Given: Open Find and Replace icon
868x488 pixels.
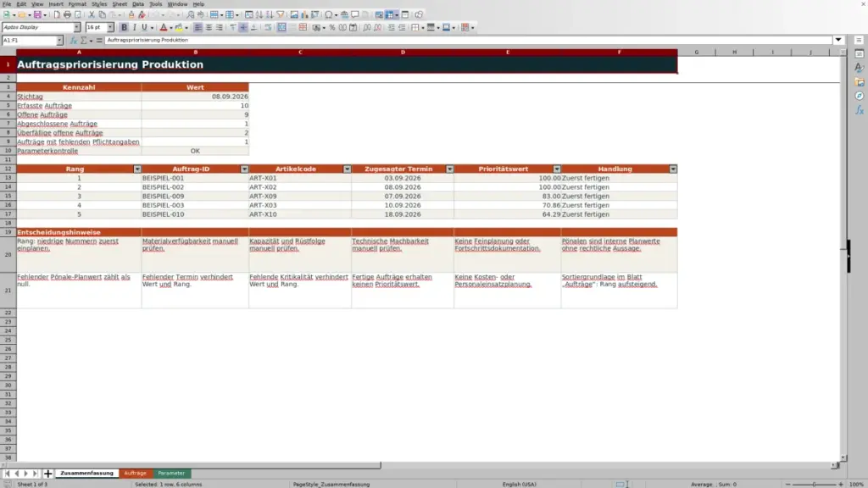Looking at the screenshot, I should point(191,15).
